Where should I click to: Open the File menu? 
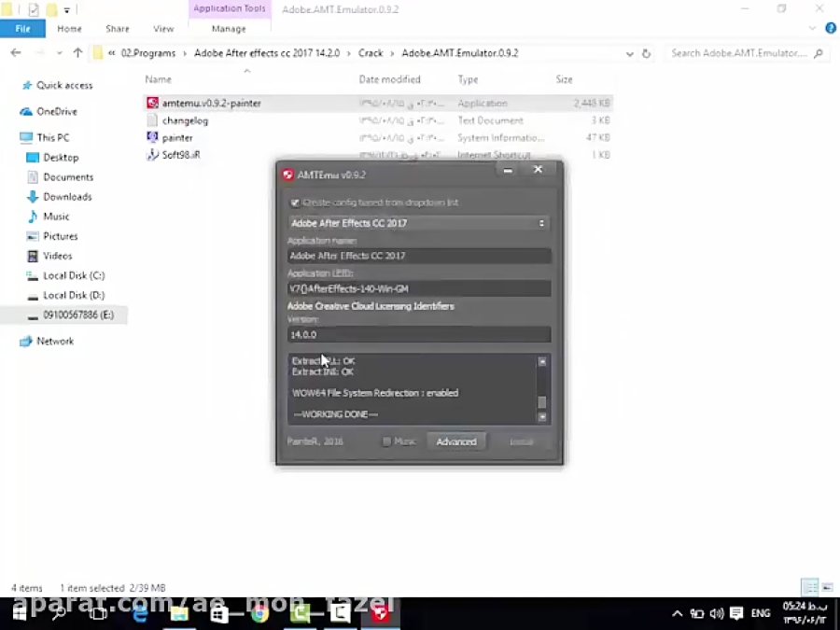click(x=22, y=28)
